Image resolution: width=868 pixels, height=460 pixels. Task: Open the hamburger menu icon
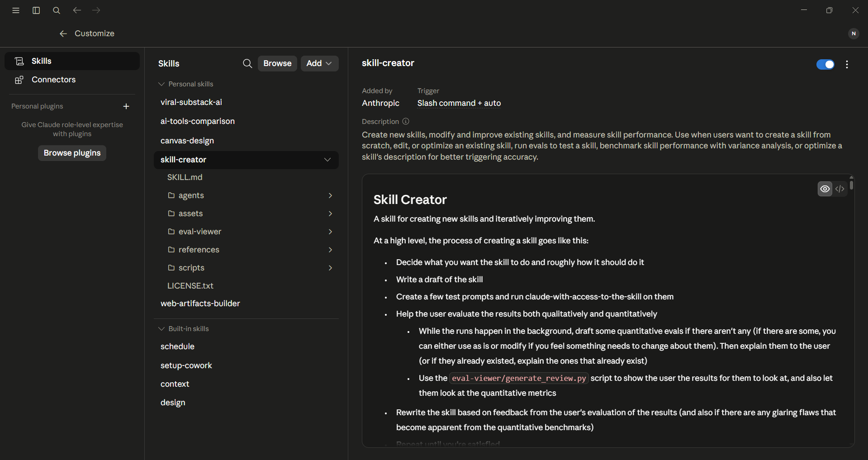(x=16, y=10)
